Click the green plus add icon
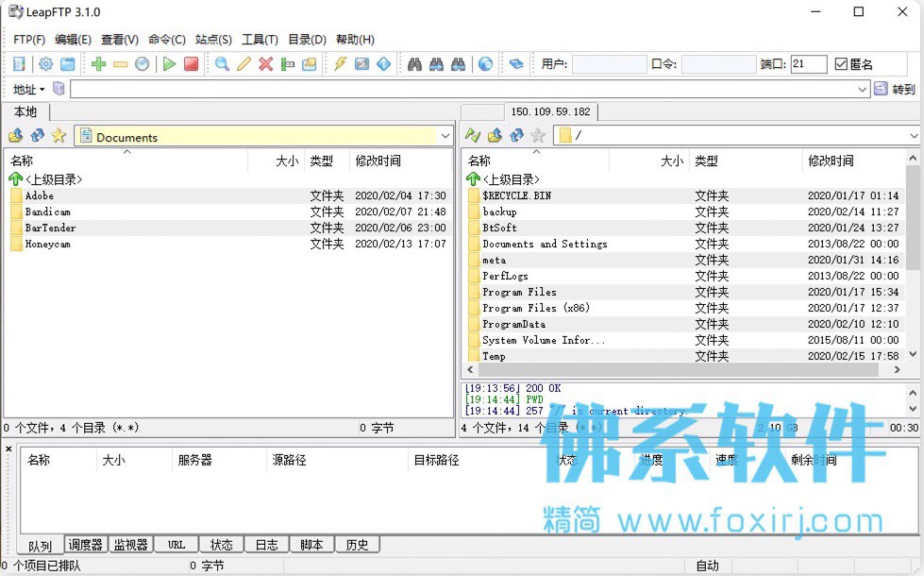Viewport: 924px width, 576px height. (98, 63)
